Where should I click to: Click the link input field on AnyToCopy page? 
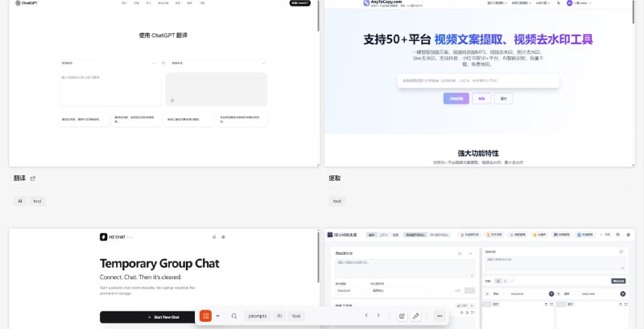(x=478, y=80)
